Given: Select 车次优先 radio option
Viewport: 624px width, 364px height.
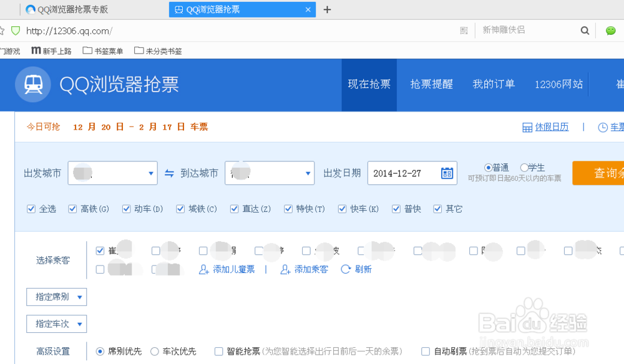Looking at the screenshot, I should coord(154,352).
